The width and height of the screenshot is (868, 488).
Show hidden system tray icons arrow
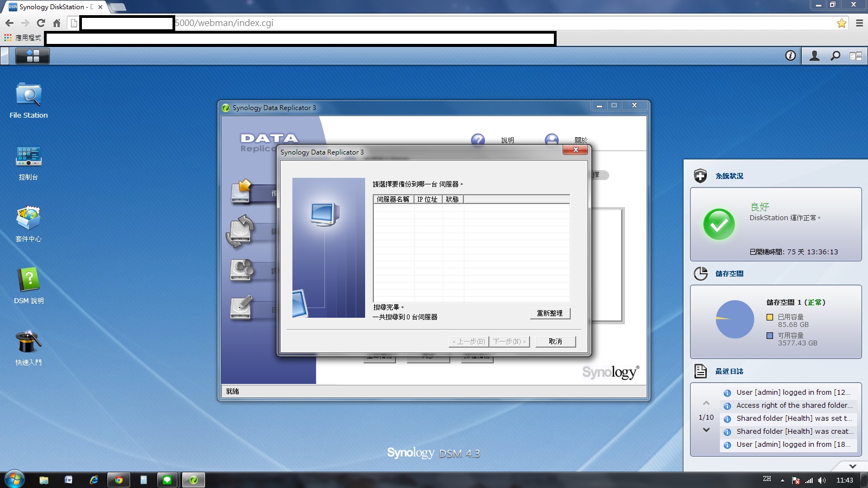click(x=782, y=480)
